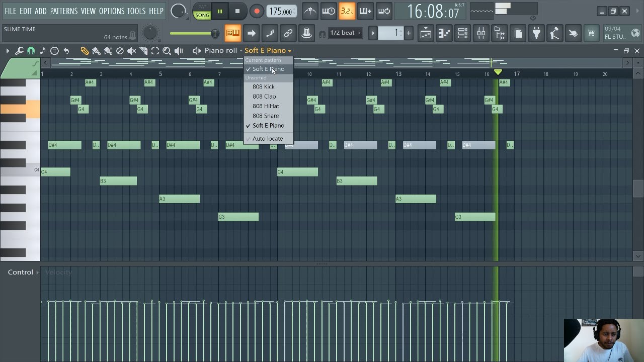Open the FILE menu
Image resolution: width=644 pixels, height=362 pixels.
point(10,11)
